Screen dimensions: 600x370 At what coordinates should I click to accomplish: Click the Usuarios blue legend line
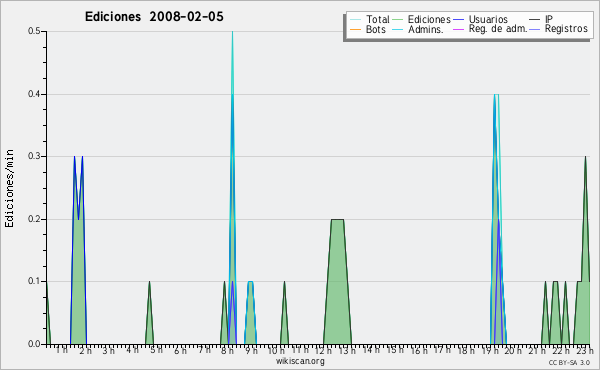click(x=458, y=20)
